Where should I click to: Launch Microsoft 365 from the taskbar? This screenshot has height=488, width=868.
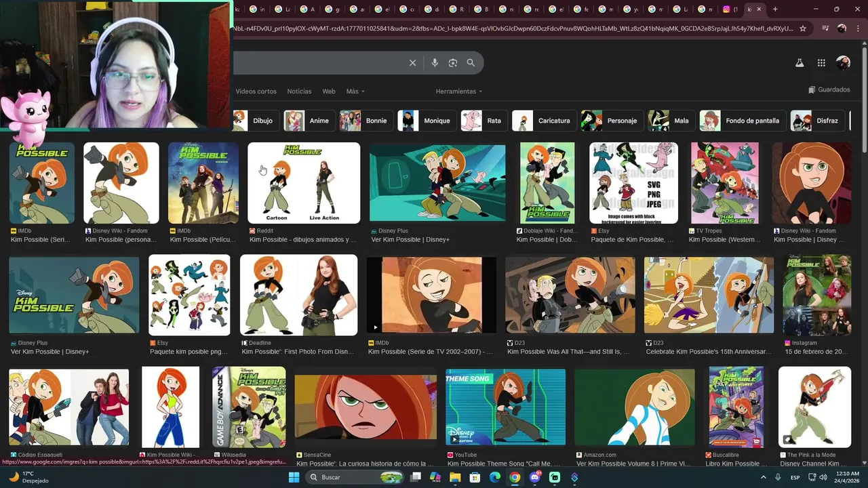pyautogui.click(x=435, y=477)
